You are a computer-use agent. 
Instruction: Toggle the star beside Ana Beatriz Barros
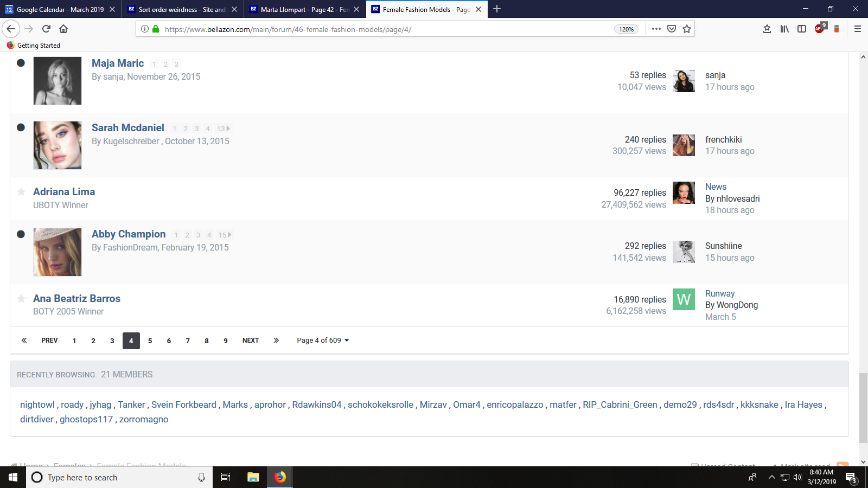tap(21, 298)
